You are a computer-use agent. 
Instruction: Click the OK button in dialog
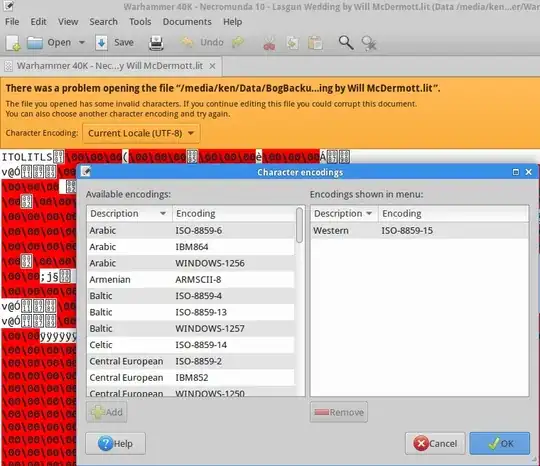pos(500,443)
